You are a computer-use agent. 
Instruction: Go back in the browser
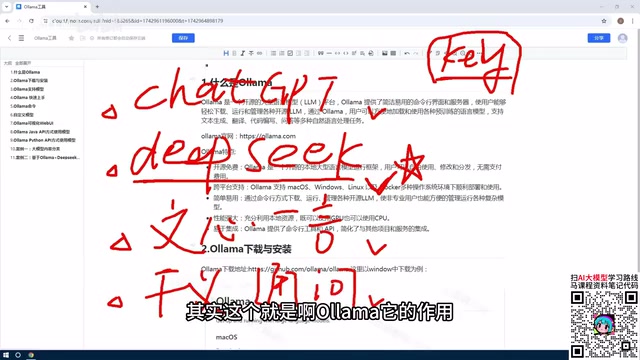pos(7,21)
